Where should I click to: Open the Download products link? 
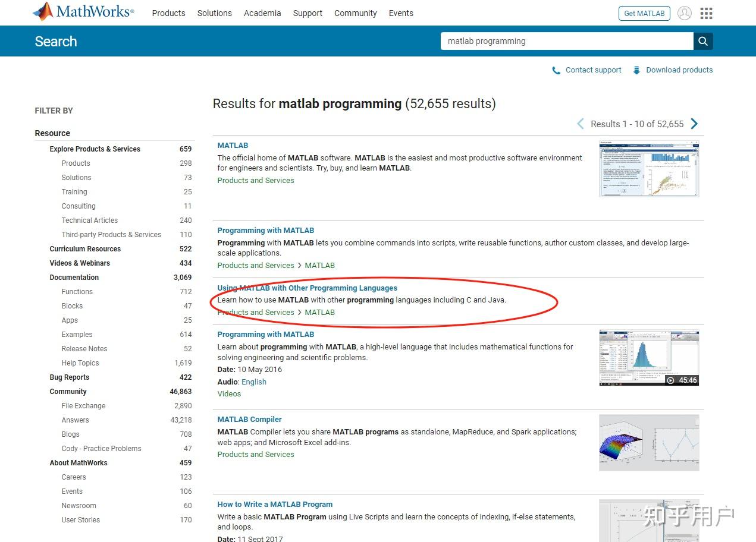point(679,70)
